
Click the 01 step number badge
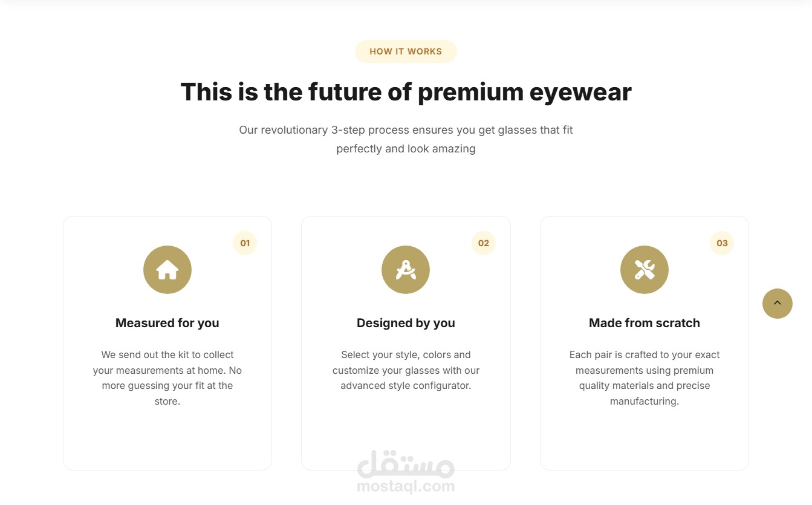point(245,243)
